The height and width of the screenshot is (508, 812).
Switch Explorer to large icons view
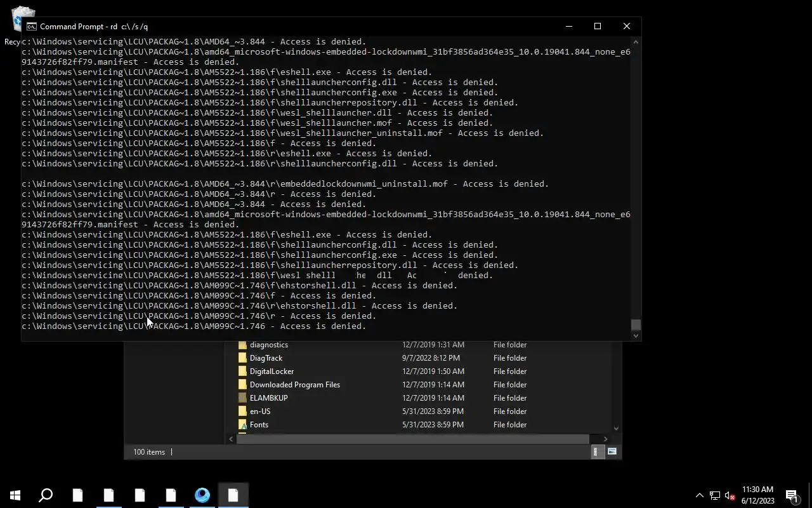[x=612, y=451]
